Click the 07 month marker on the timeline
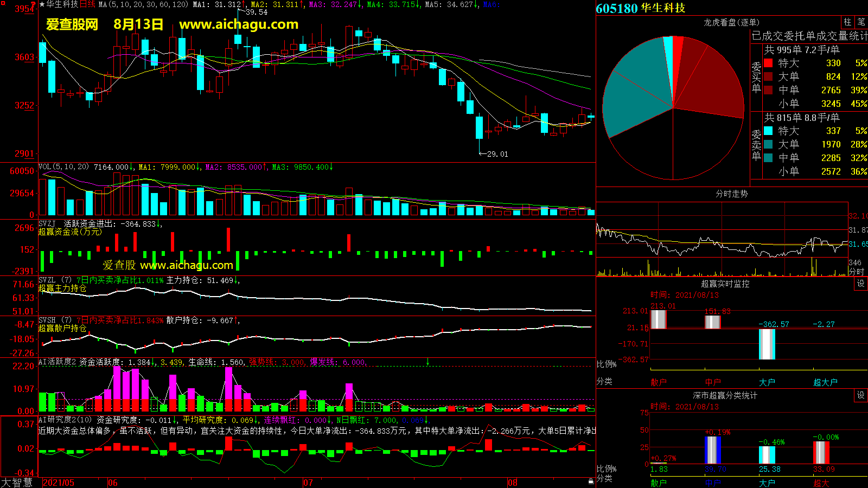Screen dimensions: 868x488 point(308,483)
